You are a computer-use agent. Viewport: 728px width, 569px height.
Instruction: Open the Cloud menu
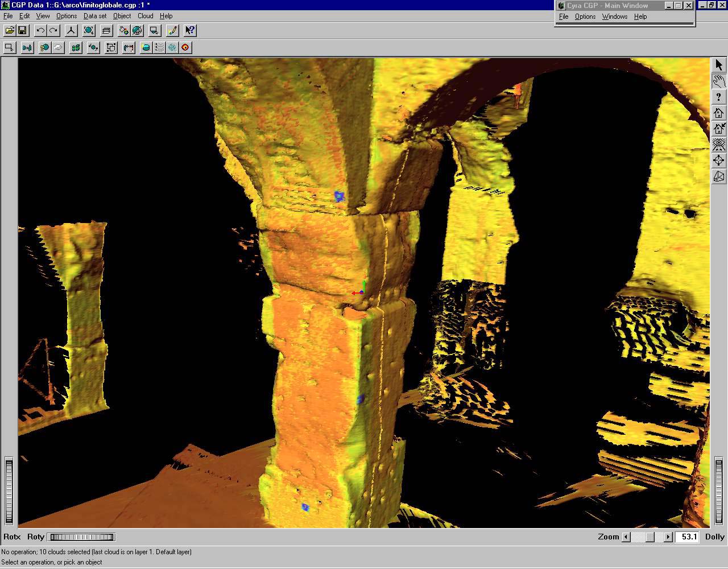pyautogui.click(x=145, y=16)
